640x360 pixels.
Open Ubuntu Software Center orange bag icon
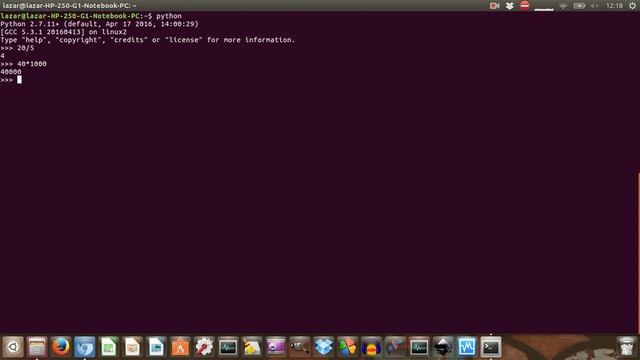tap(180, 347)
